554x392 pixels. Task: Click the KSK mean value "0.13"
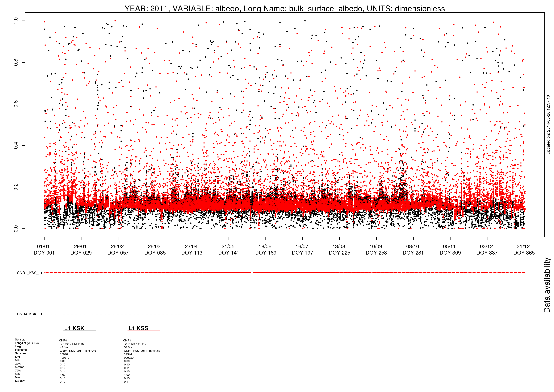coord(63,378)
